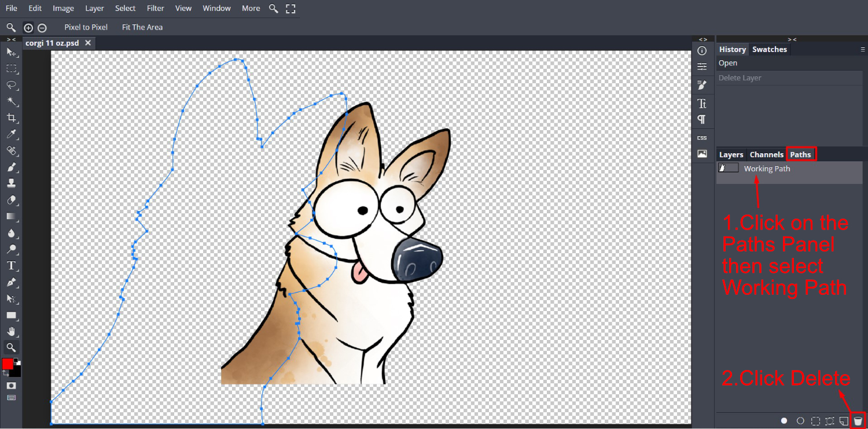Image resolution: width=868 pixels, height=429 pixels.
Task: Open the Filter menu
Action: [x=156, y=9]
